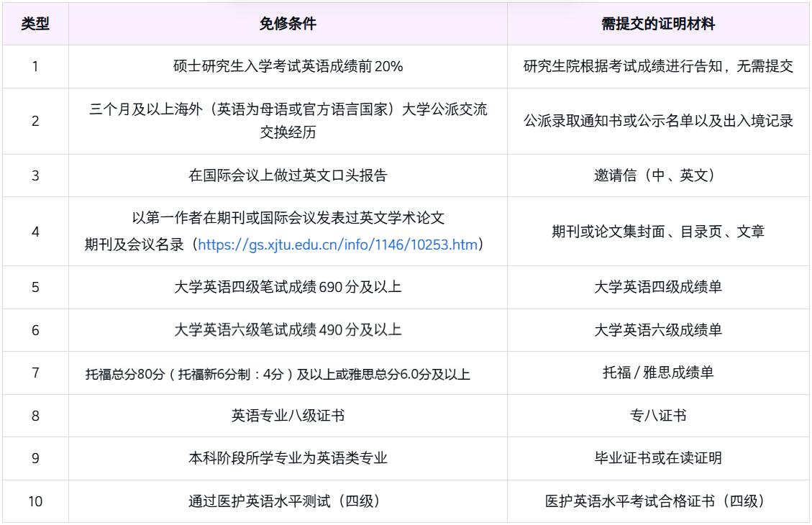Image resolution: width=812 pixels, height=525 pixels.
Task: Select the type number 10 cell
Action: [x=35, y=501]
